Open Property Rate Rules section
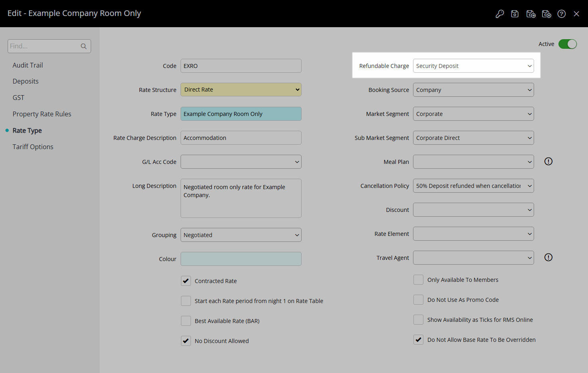 tap(42, 114)
